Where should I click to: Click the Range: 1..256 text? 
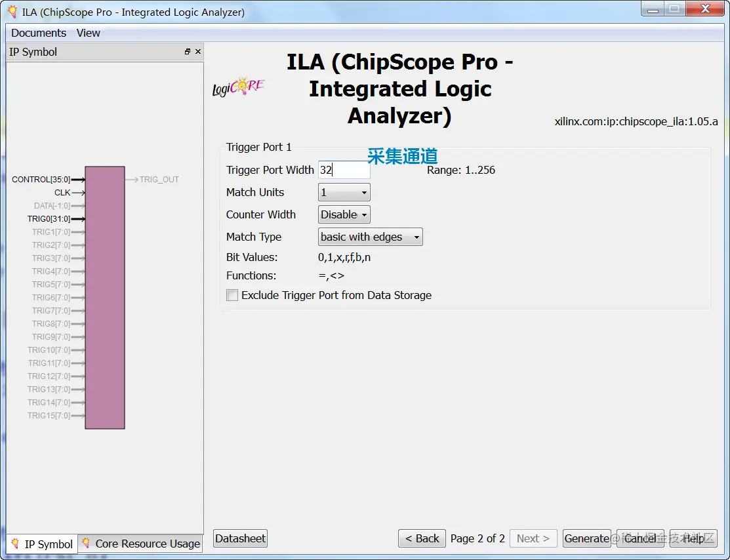[x=461, y=170]
